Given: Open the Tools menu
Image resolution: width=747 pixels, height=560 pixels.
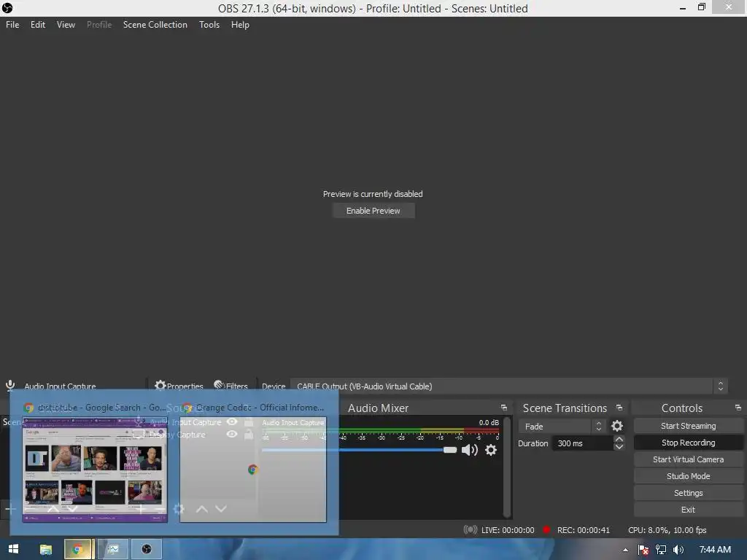Looking at the screenshot, I should tap(209, 25).
